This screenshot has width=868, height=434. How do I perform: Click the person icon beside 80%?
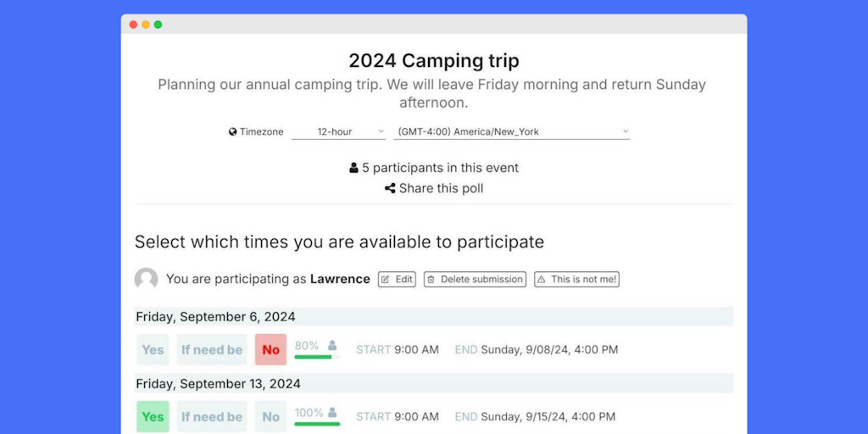click(332, 345)
